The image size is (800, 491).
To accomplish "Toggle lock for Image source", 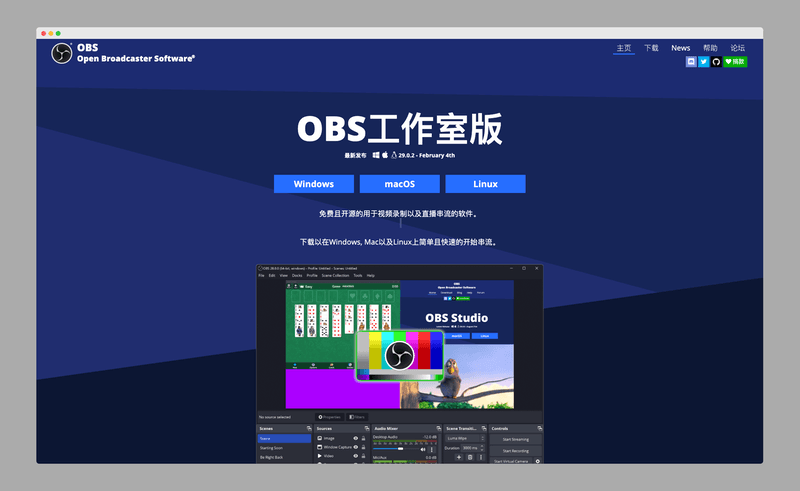I will [x=363, y=438].
